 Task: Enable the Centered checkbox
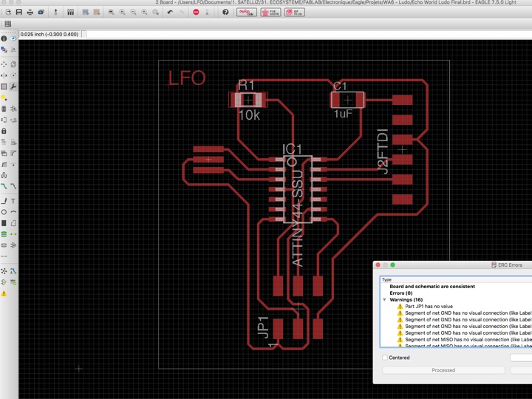(385, 358)
